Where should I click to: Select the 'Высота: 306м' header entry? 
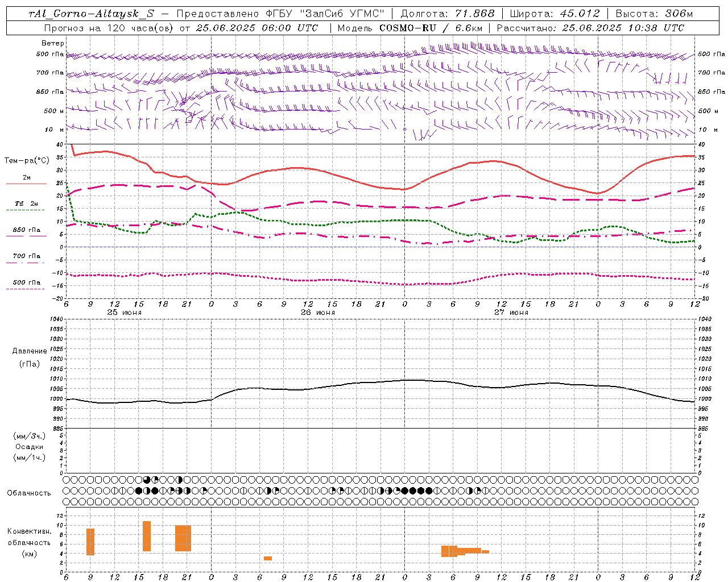coord(655,14)
